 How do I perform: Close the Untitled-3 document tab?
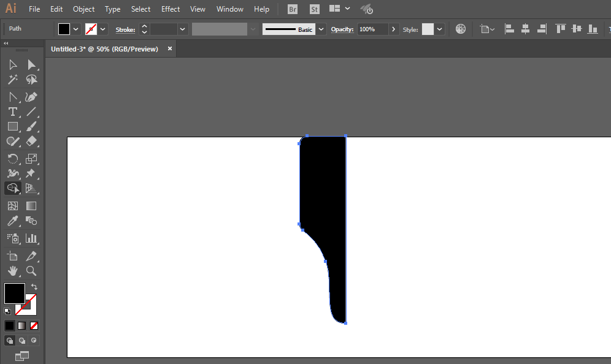[170, 48]
